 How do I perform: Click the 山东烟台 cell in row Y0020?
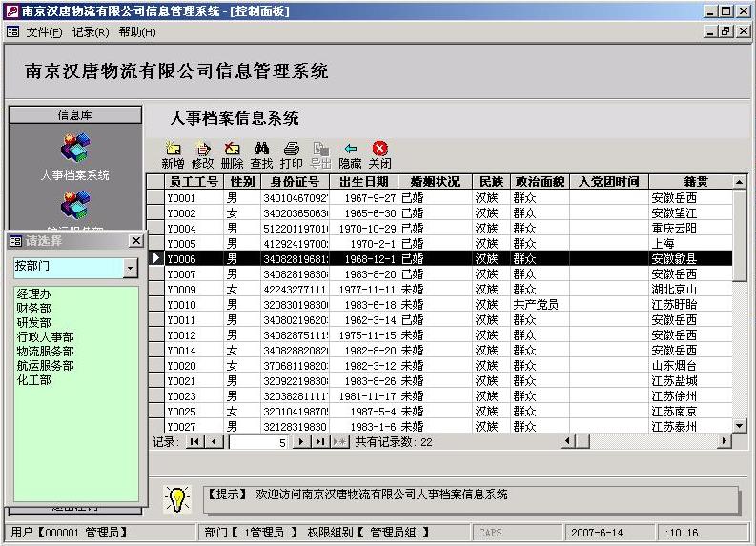coord(691,366)
